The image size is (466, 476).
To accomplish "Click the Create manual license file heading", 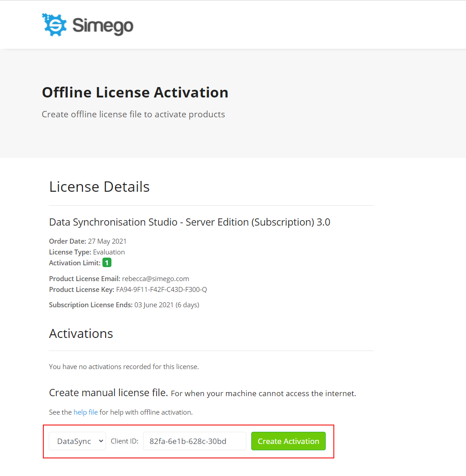I will pyautogui.click(x=108, y=393).
